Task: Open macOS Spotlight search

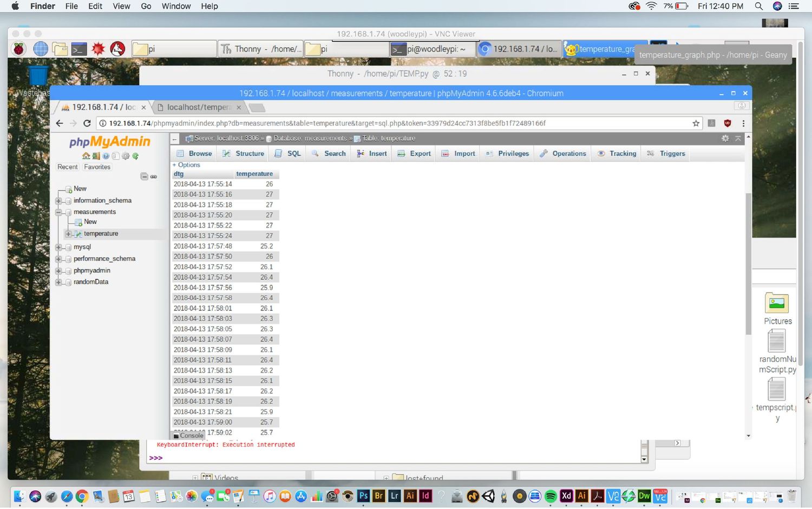Action: point(759,6)
